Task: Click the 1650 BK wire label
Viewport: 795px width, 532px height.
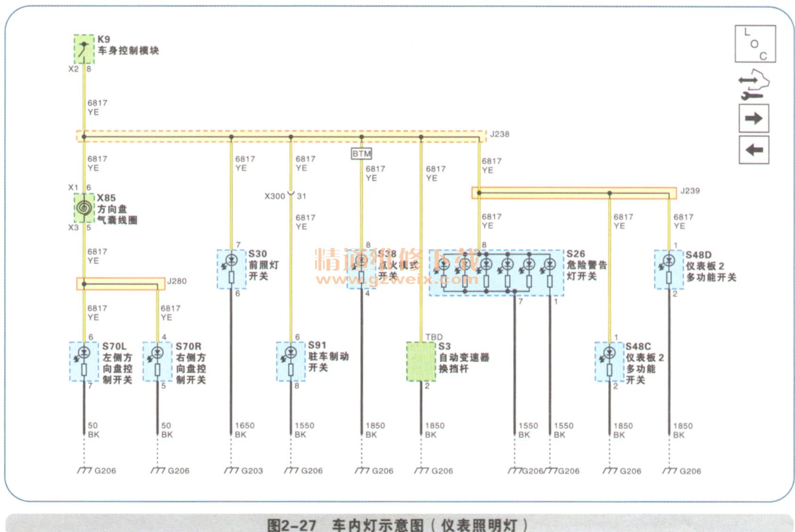Action: tap(244, 430)
